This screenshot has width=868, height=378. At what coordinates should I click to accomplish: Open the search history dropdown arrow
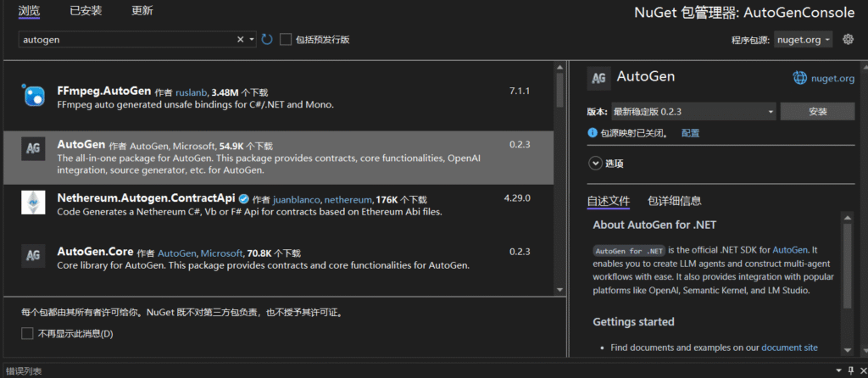[252, 39]
